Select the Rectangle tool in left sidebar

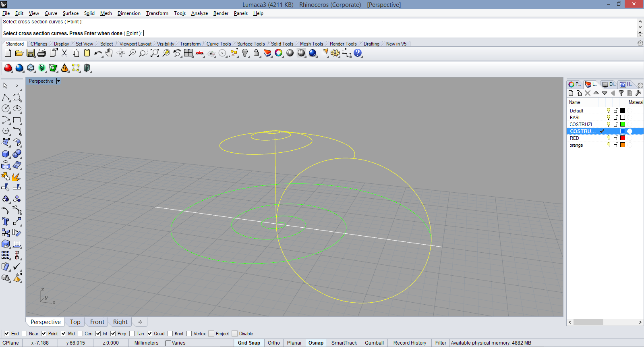[17, 120]
